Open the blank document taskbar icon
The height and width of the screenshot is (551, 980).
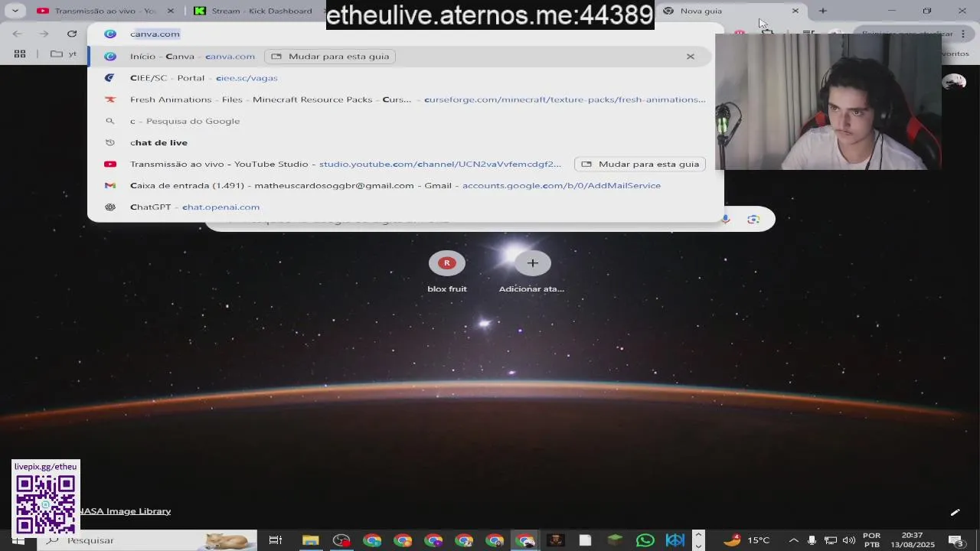point(585,540)
